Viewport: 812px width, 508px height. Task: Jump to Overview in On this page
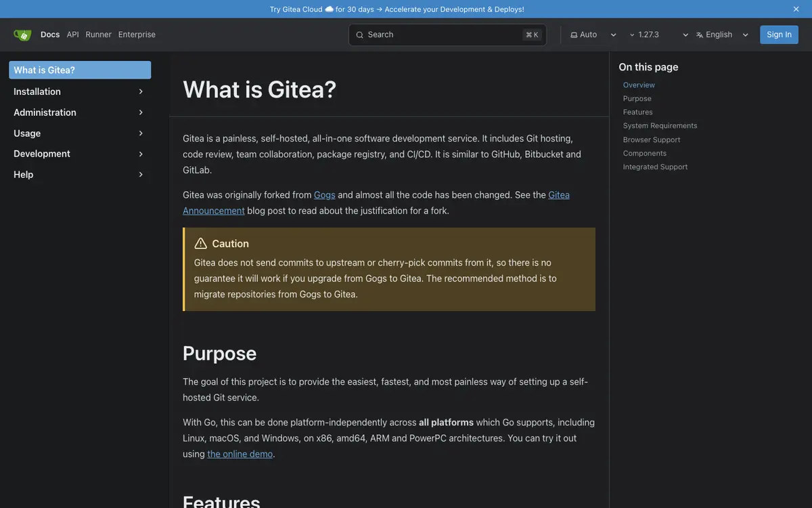click(x=639, y=85)
